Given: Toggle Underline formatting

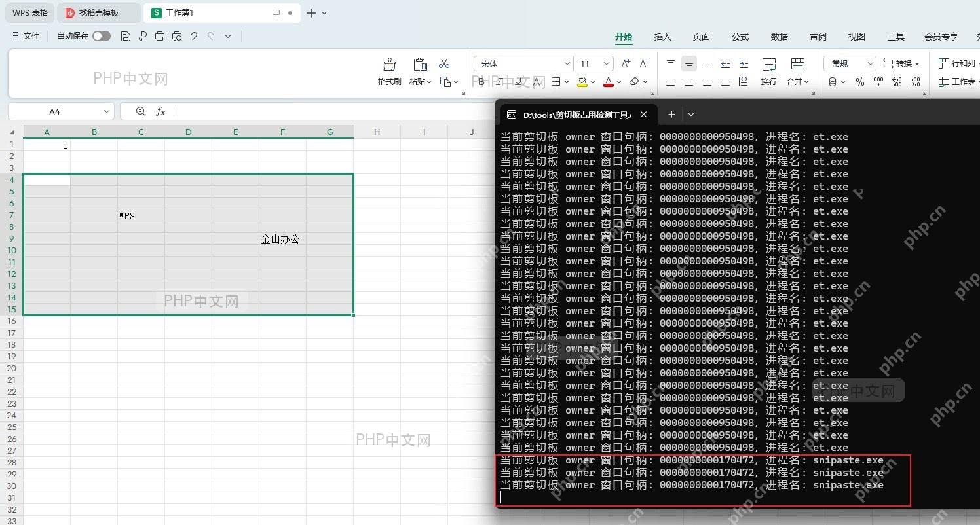Looking at the screenshot, I should 518,82.
